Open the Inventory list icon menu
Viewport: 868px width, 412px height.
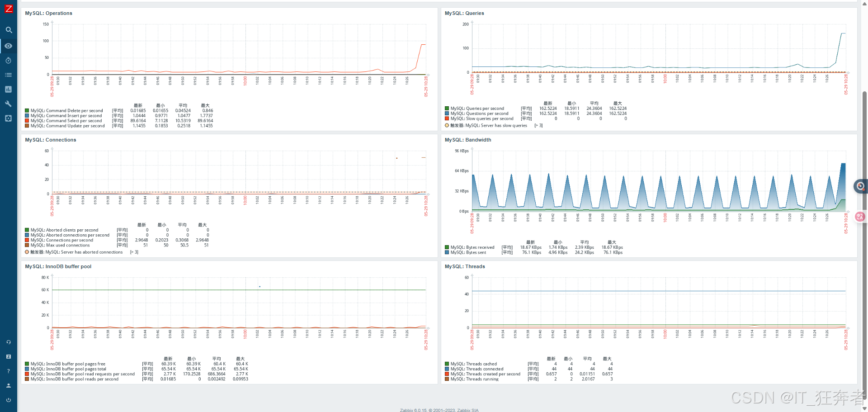[9, 75]
